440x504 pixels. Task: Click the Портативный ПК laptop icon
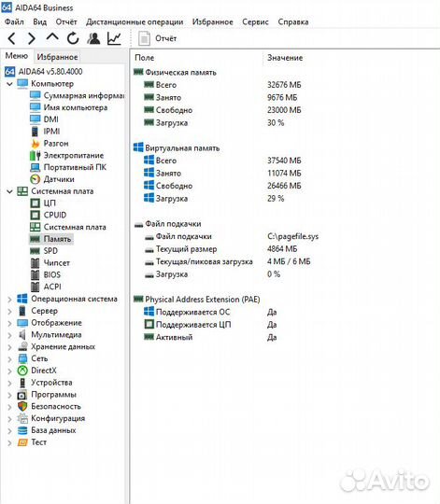pyautogui.click(x=35, y=167)
